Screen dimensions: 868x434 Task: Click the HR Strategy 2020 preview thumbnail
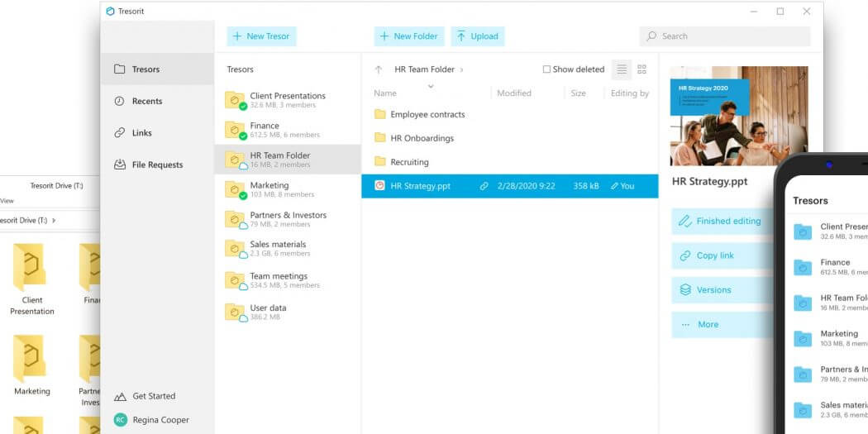click(739, 116)
